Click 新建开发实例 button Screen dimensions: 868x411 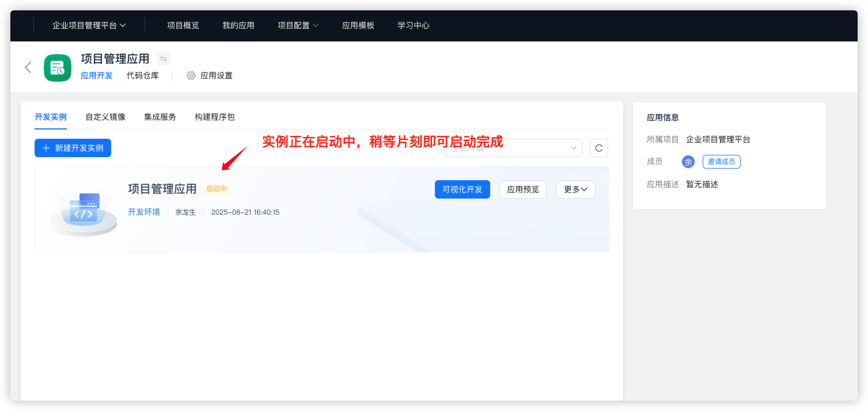pos(73,148)
